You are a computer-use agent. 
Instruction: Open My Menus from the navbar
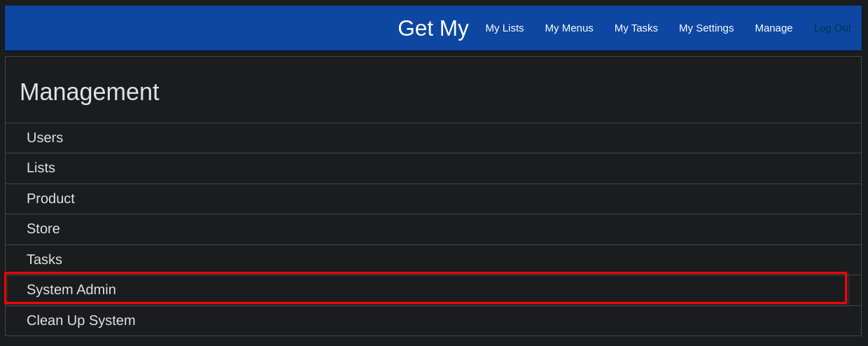569,28
